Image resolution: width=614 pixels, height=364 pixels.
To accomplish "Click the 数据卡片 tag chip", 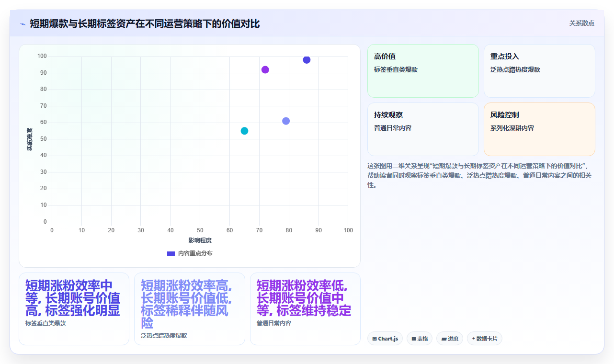I will (x=485, y=339).
